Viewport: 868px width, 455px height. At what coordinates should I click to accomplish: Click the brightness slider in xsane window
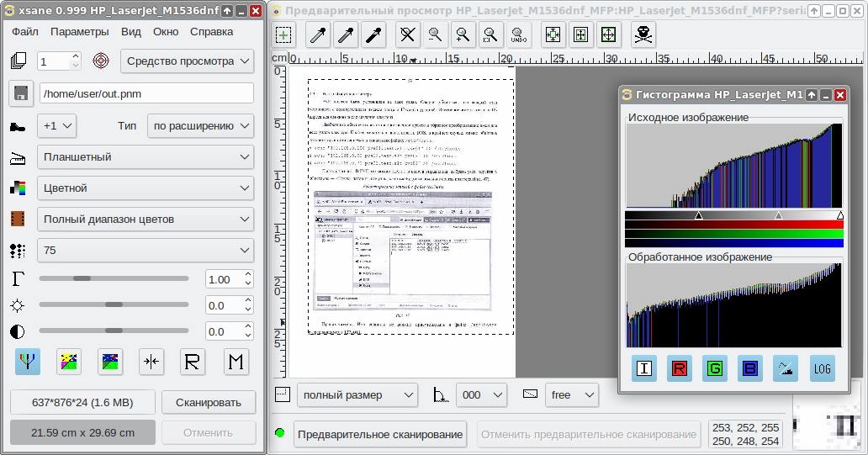tap(114, 304)
